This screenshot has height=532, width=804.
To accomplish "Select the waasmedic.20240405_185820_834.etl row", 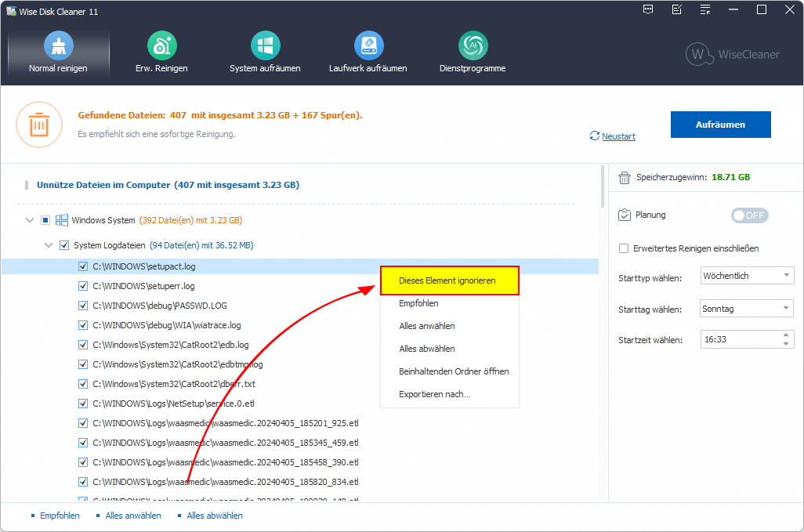I will click(300, 482).
